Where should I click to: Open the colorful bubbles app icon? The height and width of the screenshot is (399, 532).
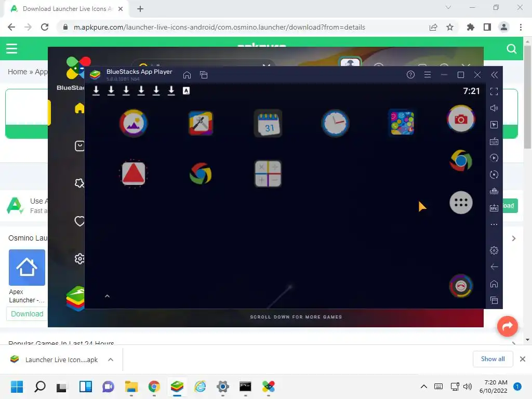pos(402,123)
